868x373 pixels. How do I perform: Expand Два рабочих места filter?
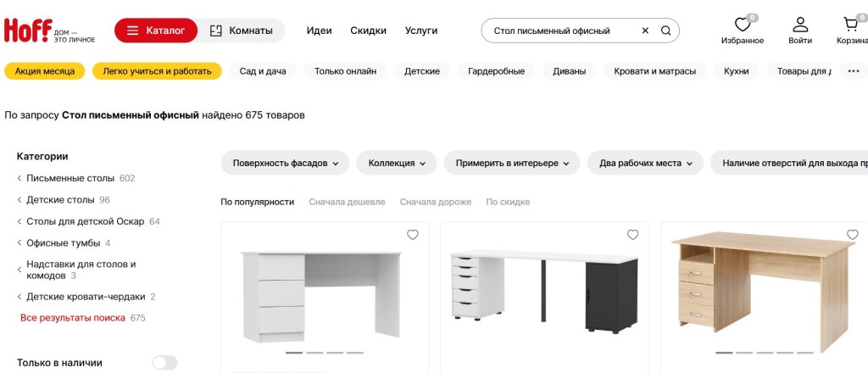pos(645,163)
